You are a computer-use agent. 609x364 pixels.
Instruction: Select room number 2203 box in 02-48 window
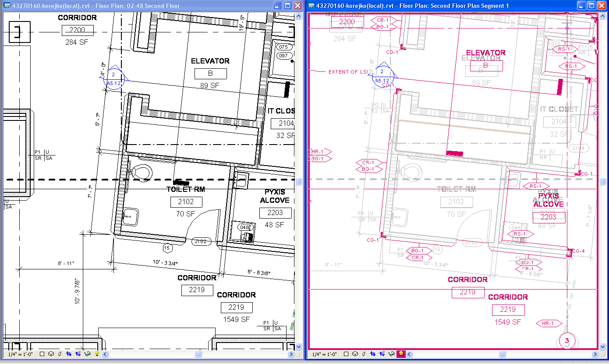click(x=275, y=213)
